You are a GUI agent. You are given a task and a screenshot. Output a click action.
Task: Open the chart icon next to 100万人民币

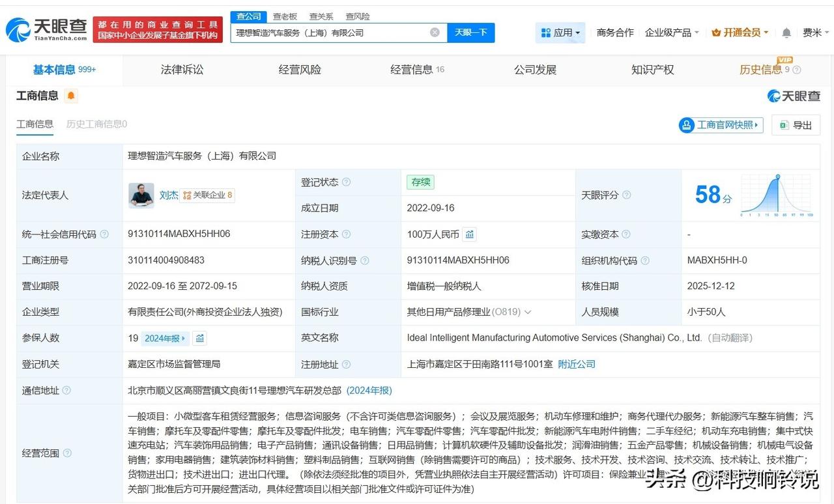pos(469,234)
